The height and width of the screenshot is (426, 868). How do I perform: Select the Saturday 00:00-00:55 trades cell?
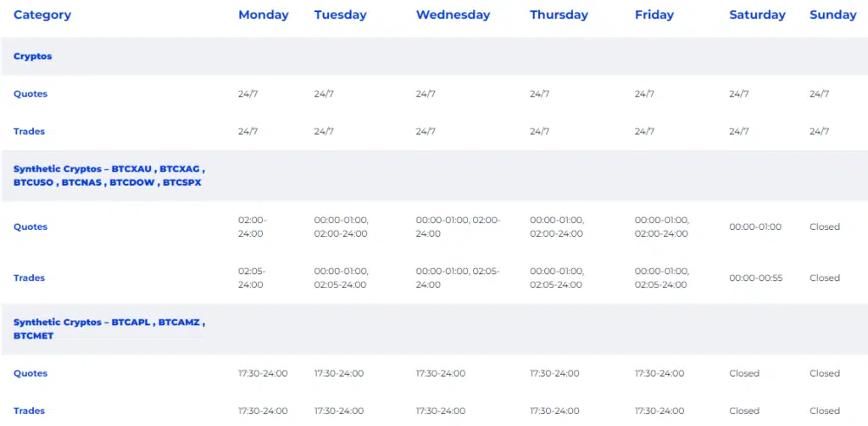(755, 278)
